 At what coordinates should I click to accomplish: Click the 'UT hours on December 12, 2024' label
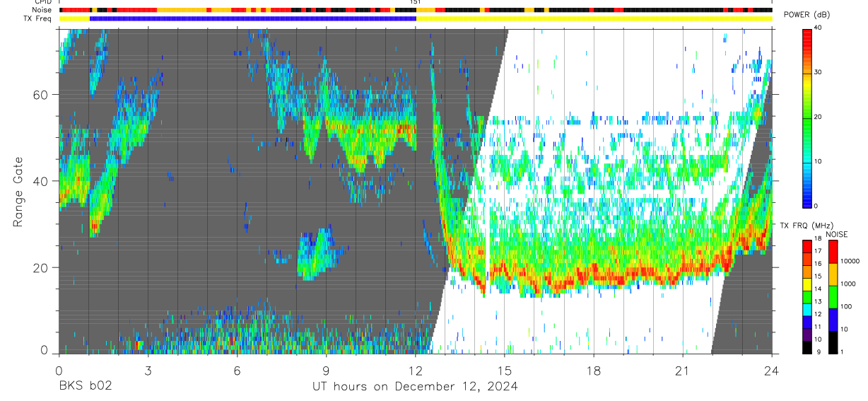415,386
